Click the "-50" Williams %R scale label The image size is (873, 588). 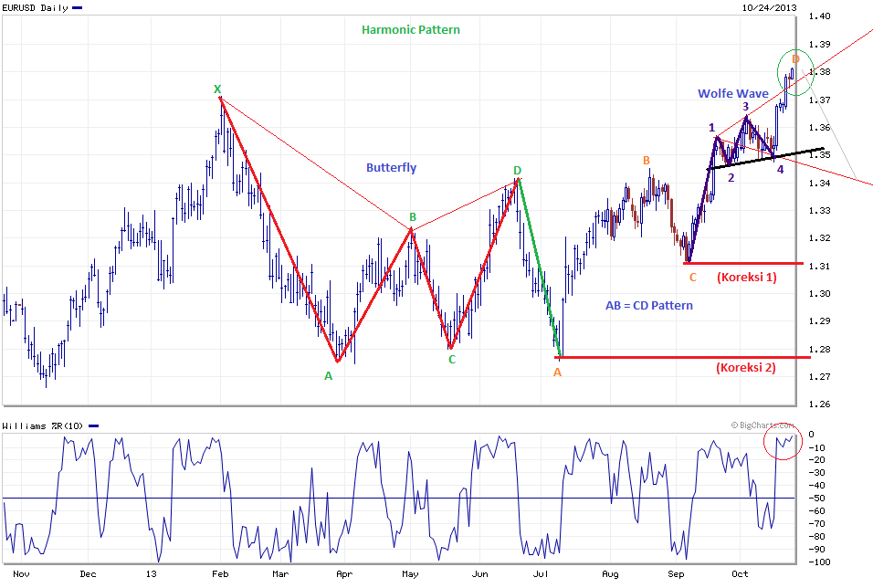click(x=816, y=499)
